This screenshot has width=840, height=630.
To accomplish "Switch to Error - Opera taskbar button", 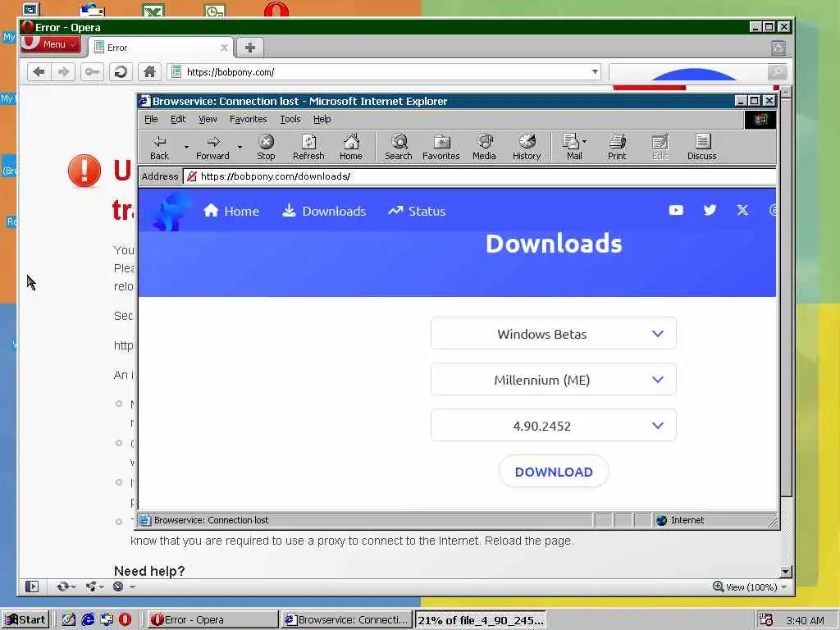I will tap(212, 620).
